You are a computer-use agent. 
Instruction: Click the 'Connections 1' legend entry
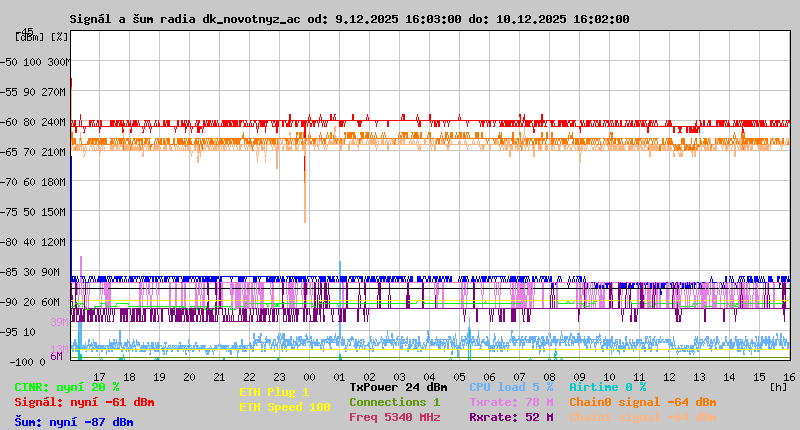pyautogui.click(x=394, y=402)
